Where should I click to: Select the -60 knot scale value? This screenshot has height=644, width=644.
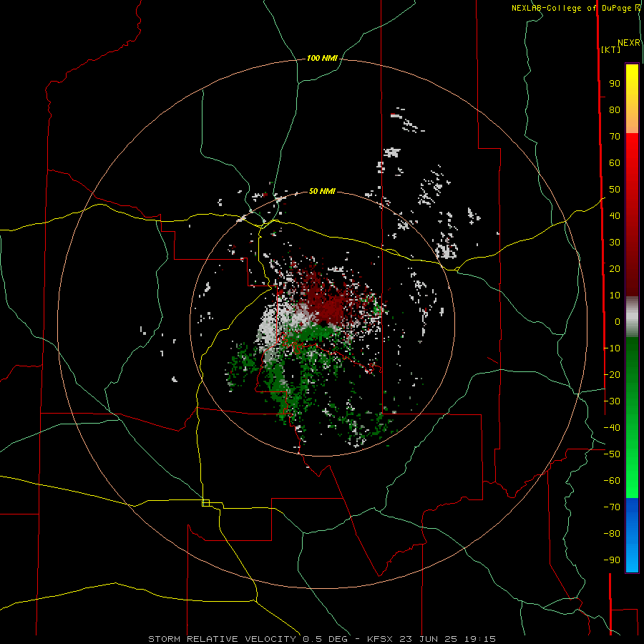(612, 481)
